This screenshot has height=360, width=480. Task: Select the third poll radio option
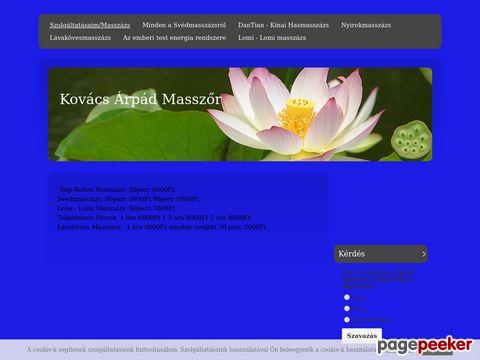coord(347,320)
